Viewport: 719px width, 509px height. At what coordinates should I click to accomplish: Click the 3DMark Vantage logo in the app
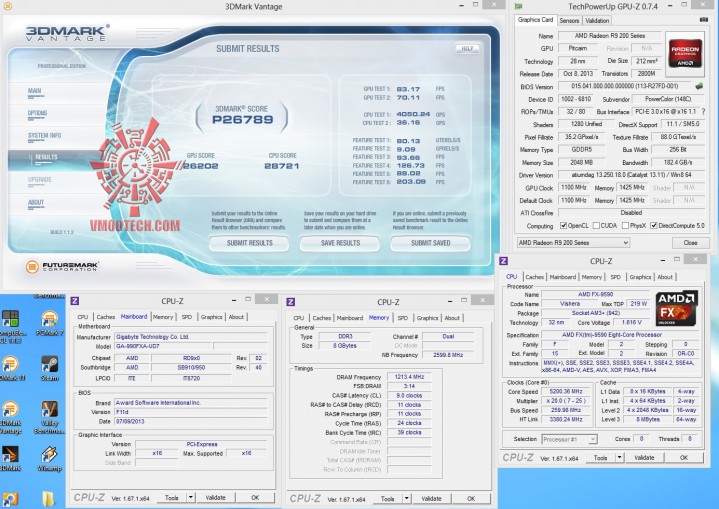pos(67,33)
